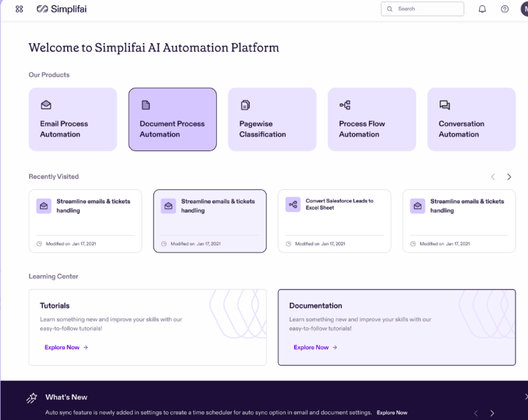Click the Learning Center heading
Image resolution: width=528 pixels, height=420 pixels.
tap(53, 276)
